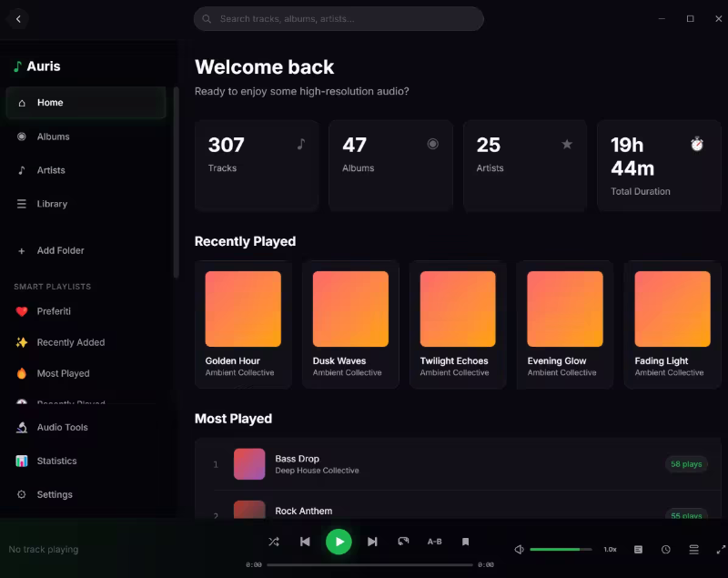The image size is (728, 578).
Task: Collapse sidebar with back chevron
Action: [18, 19]
